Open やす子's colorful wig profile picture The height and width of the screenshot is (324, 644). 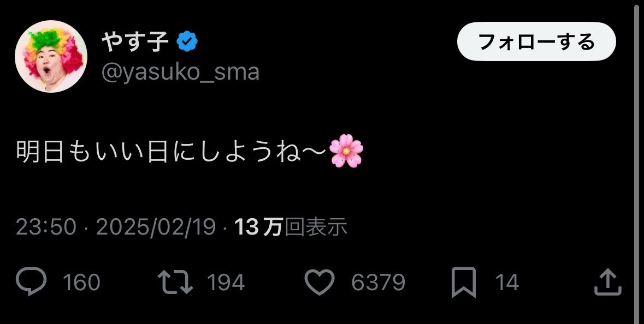coord(51,56)
